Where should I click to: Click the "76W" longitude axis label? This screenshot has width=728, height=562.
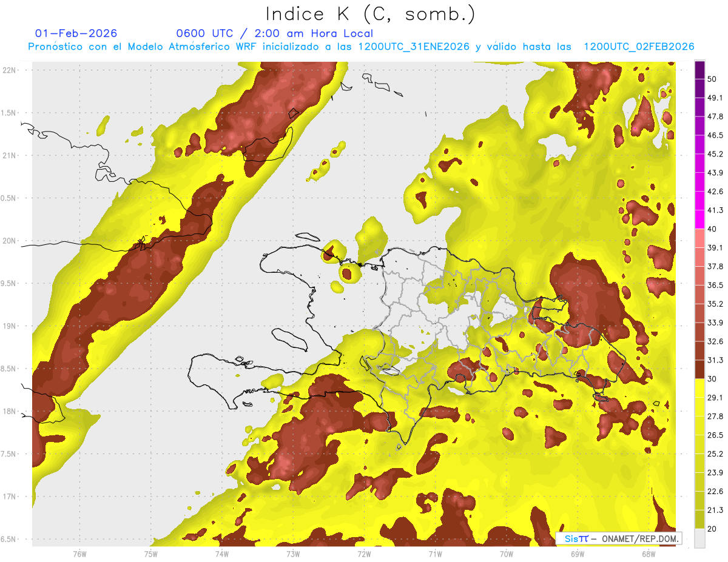79,554
